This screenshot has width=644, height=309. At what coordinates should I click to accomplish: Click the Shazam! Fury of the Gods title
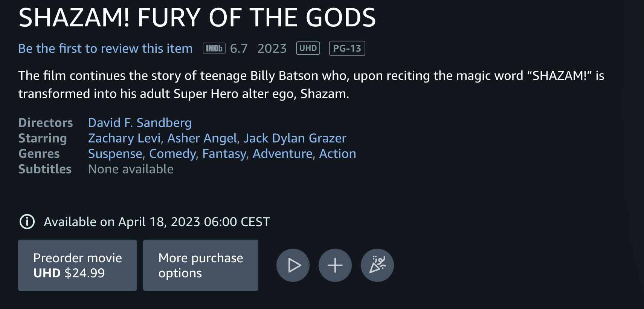tap(197, 18)
